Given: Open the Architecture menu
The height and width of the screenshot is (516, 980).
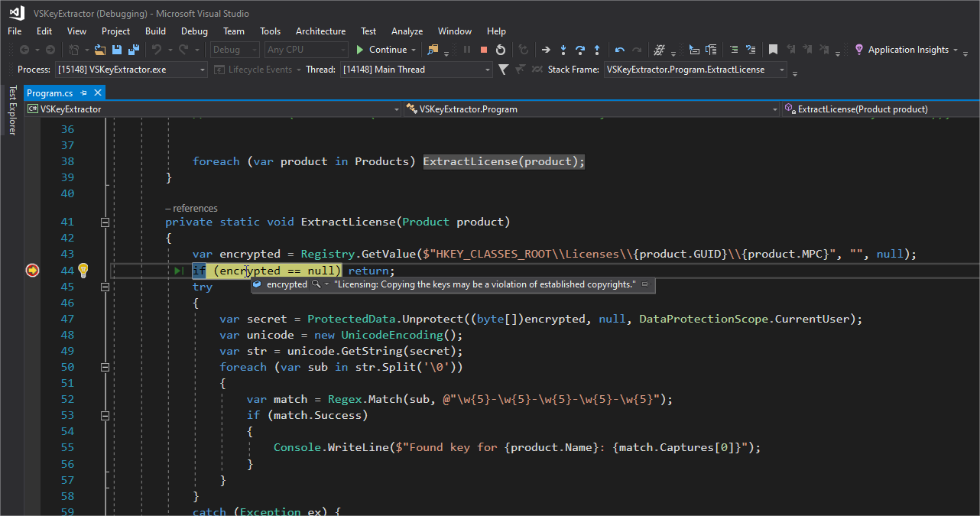Looking at the screenshot, I should tap(320, 31).
